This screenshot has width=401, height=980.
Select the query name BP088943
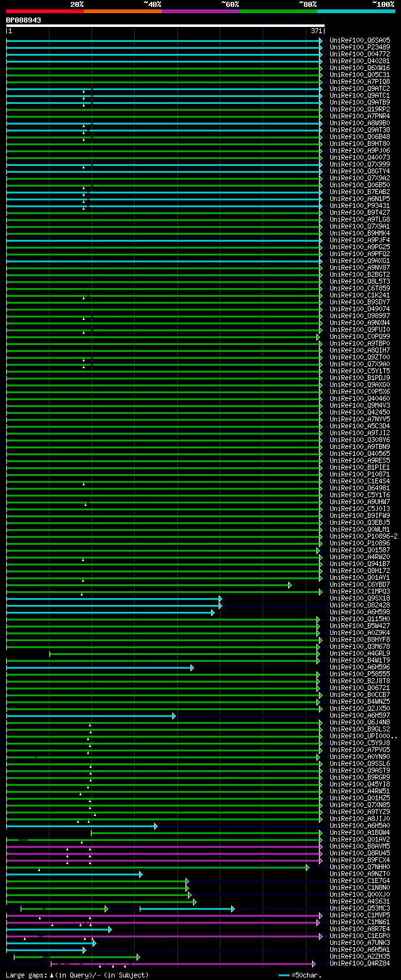(x=24, y=20)
